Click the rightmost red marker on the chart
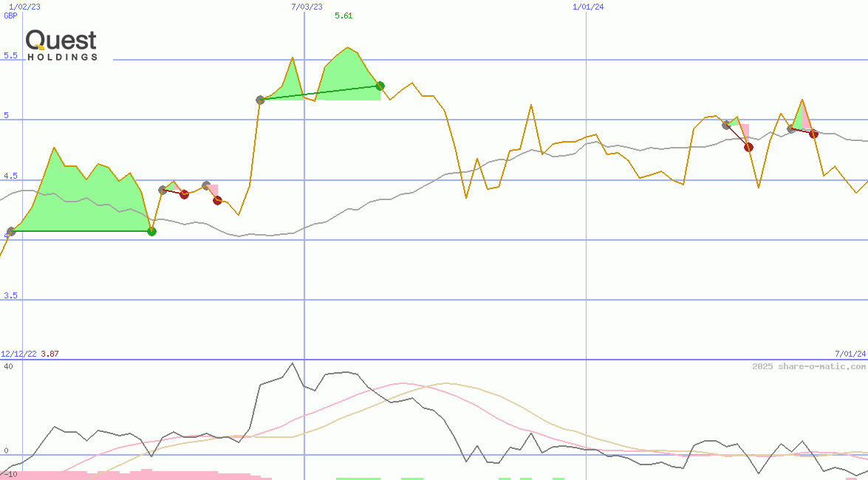The image size is (868, 480). (813, 134)
